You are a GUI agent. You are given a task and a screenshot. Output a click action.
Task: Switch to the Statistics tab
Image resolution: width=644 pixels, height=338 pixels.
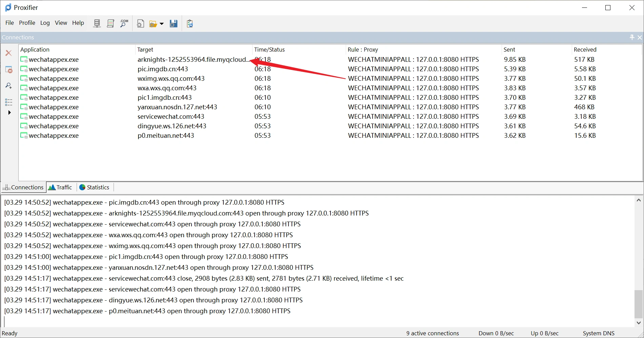(94, 187)
